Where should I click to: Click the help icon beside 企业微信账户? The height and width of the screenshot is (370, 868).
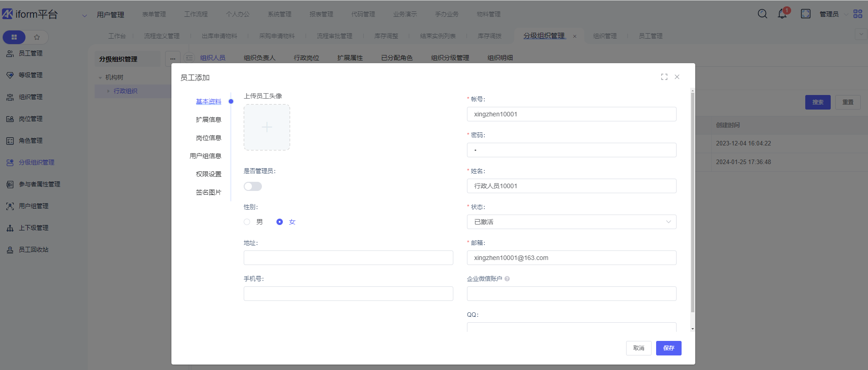507,279
